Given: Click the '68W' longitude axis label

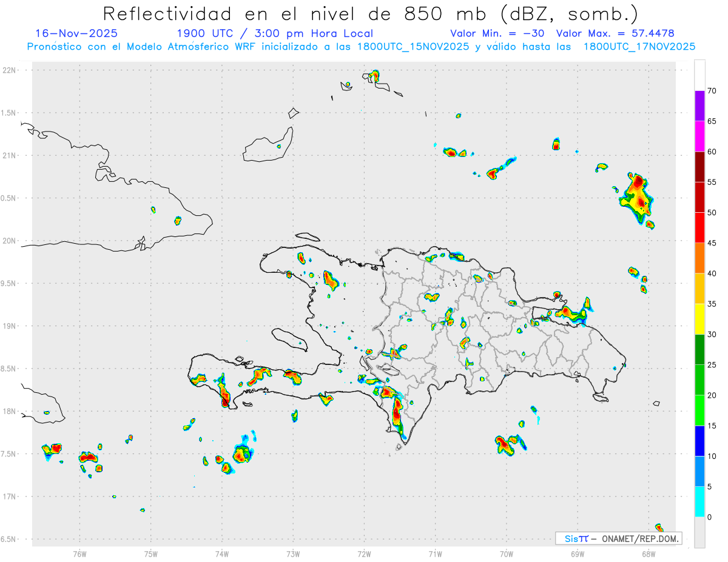Looking at the screenshot, I should (649, 554).
